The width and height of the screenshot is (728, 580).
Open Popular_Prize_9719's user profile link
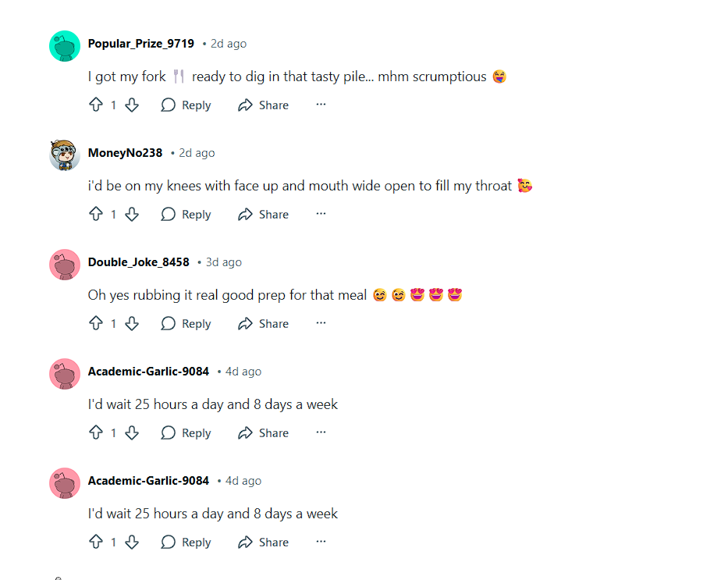[x=140, y=44]
